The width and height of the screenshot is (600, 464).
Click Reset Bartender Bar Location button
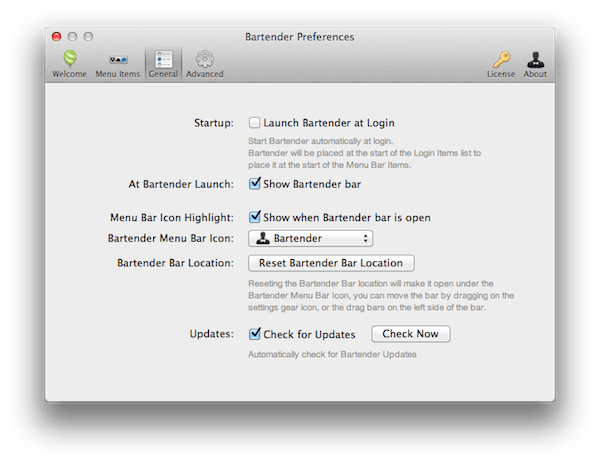tap(331, 263)
